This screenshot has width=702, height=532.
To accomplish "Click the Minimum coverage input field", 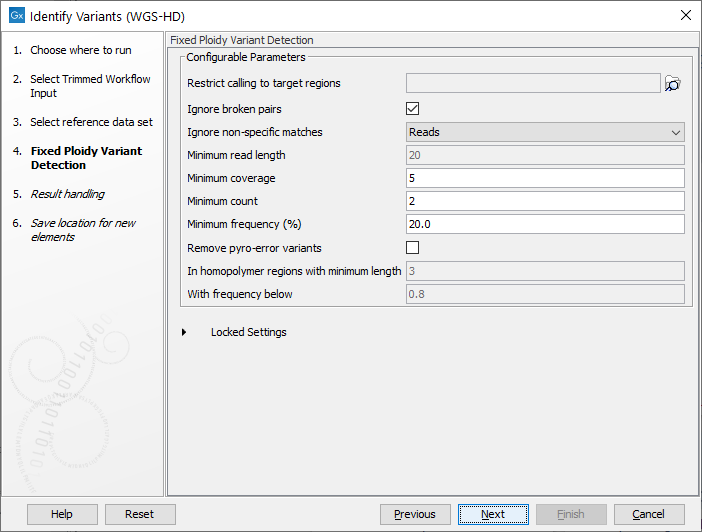I will 545,178.
